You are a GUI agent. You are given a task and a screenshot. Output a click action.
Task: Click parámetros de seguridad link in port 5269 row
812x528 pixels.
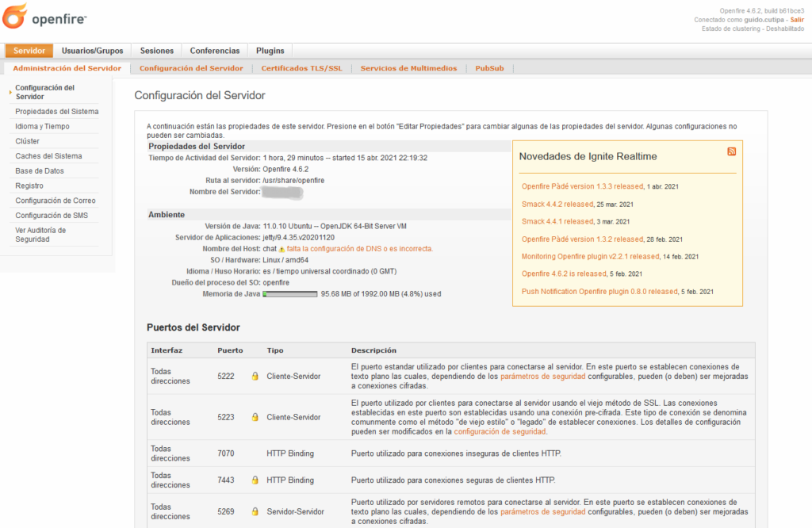pos(542,512)
